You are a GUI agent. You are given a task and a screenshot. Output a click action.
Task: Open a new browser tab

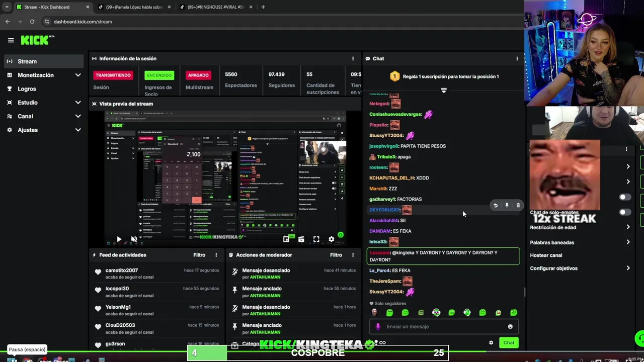click(263, 7)
